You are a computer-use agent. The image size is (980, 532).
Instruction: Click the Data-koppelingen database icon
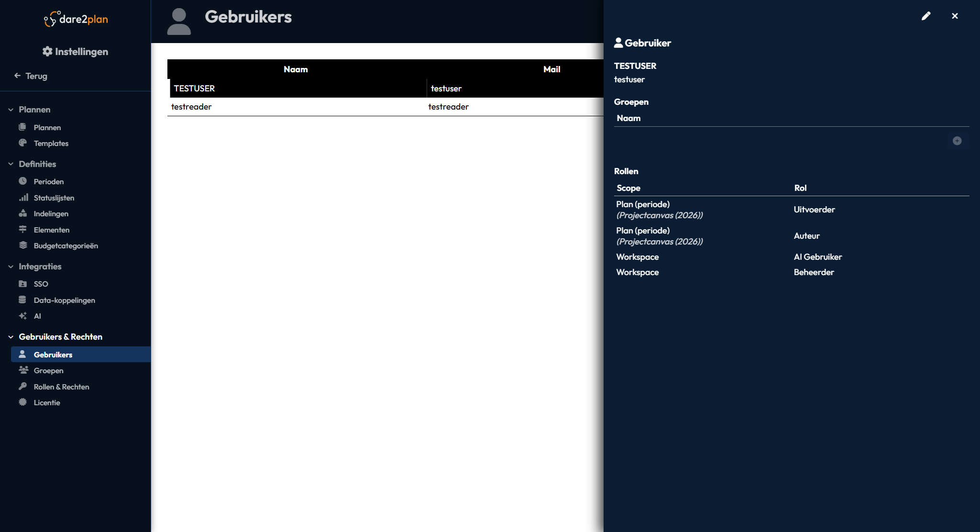22,300
